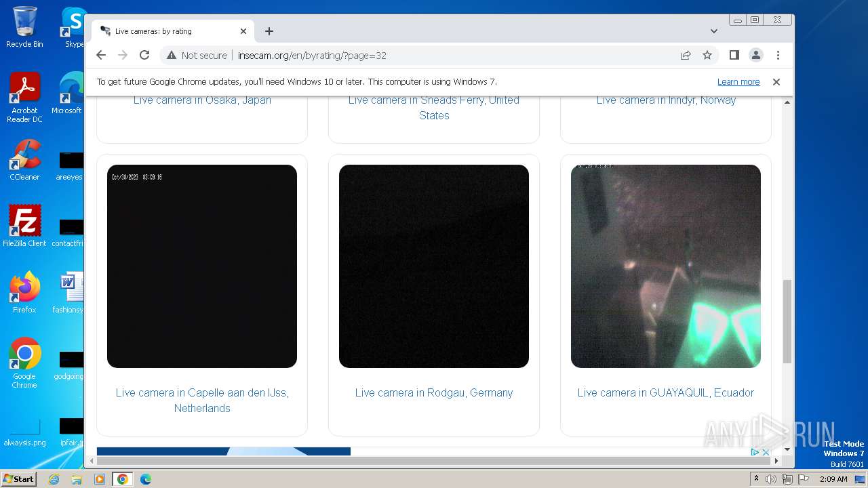Click the 2:09 AM taskbar clock
The image size is (868, 488).
point(833,479)
